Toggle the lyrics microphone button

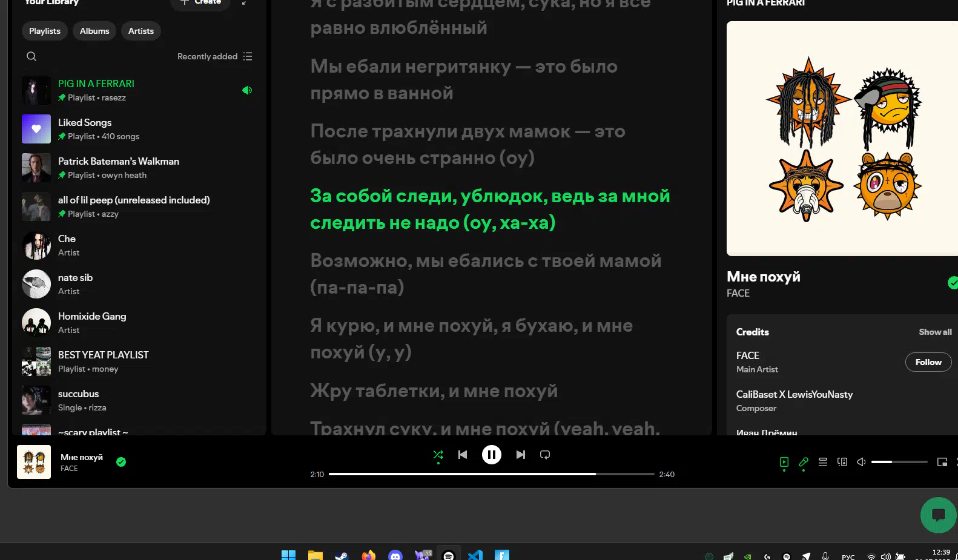point(804,462)
